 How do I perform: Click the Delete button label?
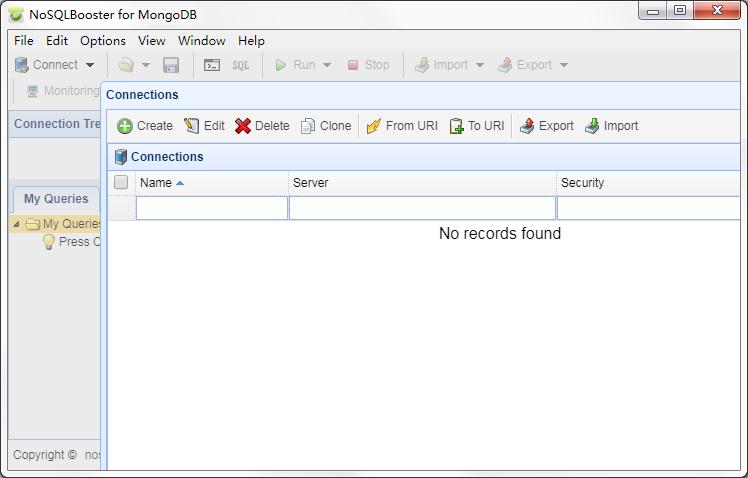pyautogui.click(x=272, y=126)
